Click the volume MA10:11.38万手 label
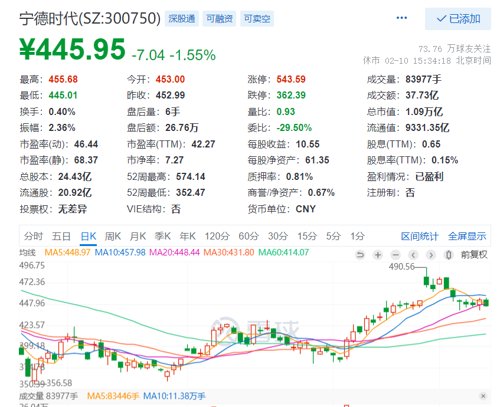The width and height of the screenshot is (500, 407). [x=174, y=396]
